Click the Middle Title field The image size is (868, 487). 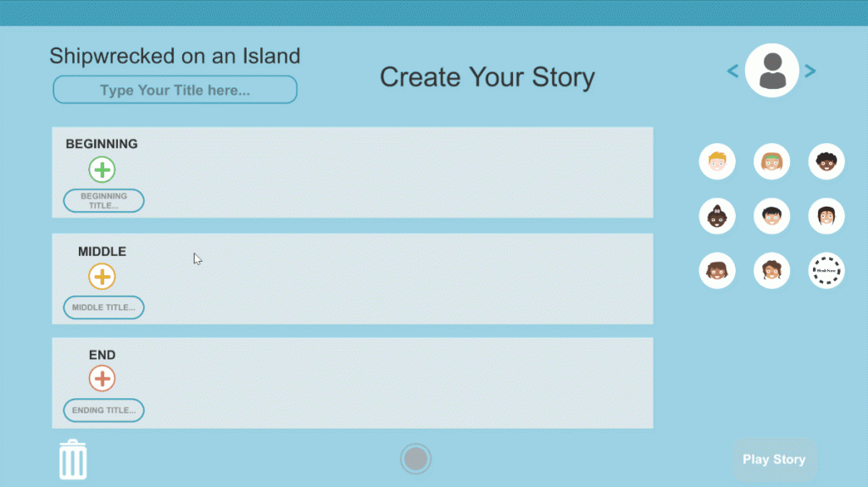click(103, 307)
